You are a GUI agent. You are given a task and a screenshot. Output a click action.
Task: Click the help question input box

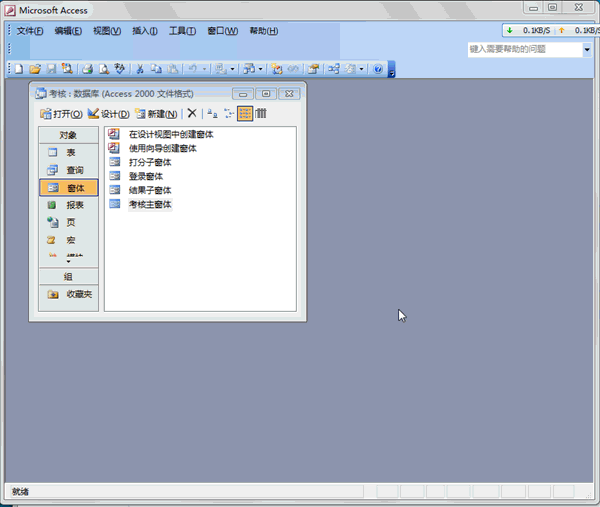point(525,49)
